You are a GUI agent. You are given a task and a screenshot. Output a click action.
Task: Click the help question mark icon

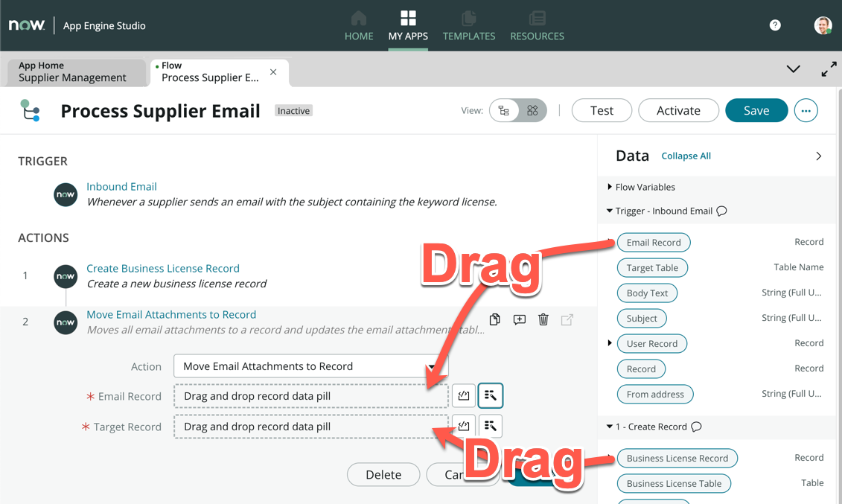pos(775,25)
